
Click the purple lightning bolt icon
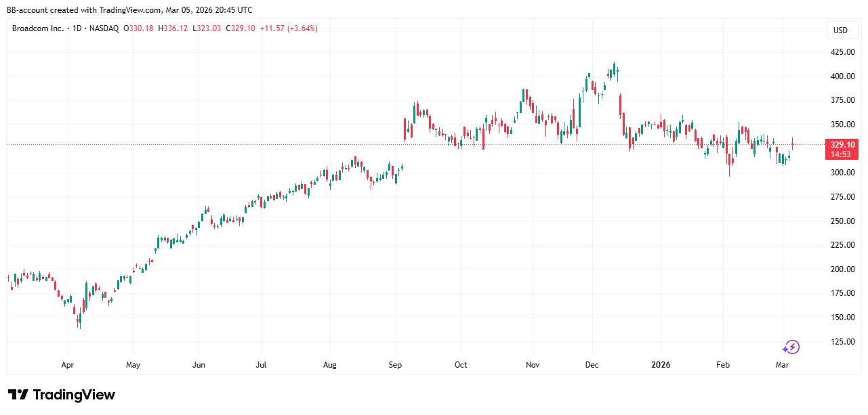[x=791, y=347]
